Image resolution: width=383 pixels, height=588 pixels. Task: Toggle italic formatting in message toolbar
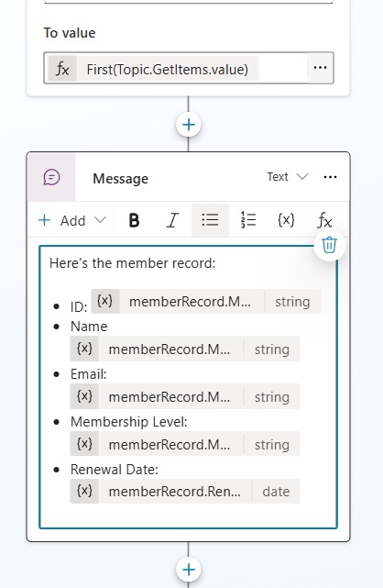tap(172, 220)
